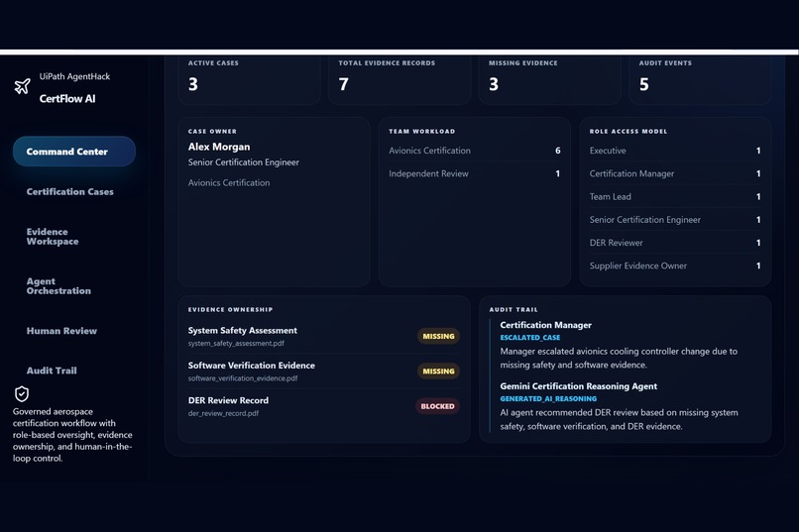Click the Software Verification Evidence title
799x532 pixels.
pos(251,366)
